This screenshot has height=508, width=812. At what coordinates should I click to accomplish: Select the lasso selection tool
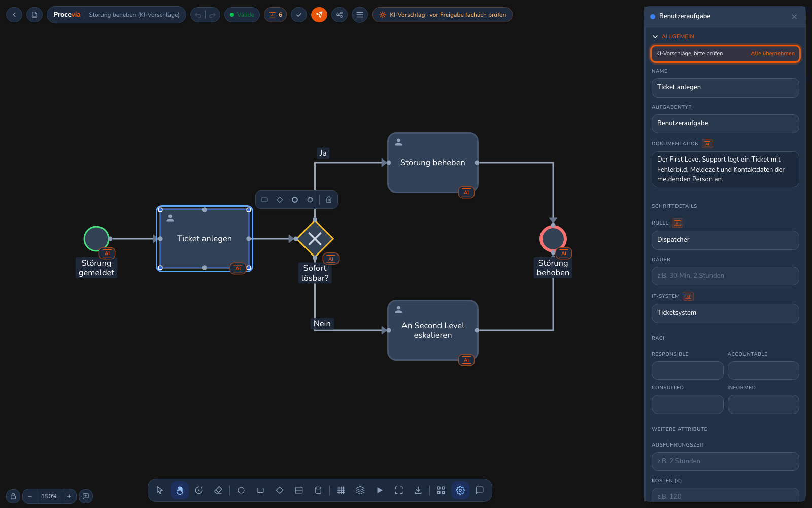[199, 490]
